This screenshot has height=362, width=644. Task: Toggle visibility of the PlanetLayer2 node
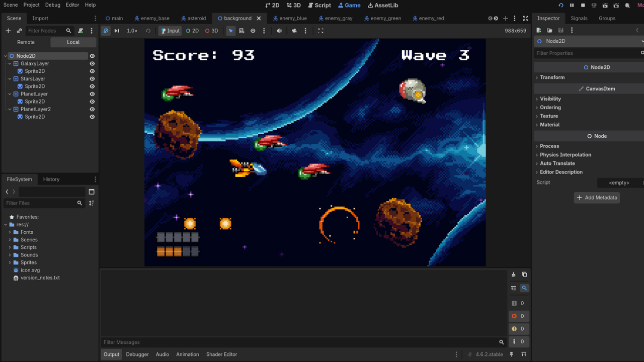click(x=92, y=109)
